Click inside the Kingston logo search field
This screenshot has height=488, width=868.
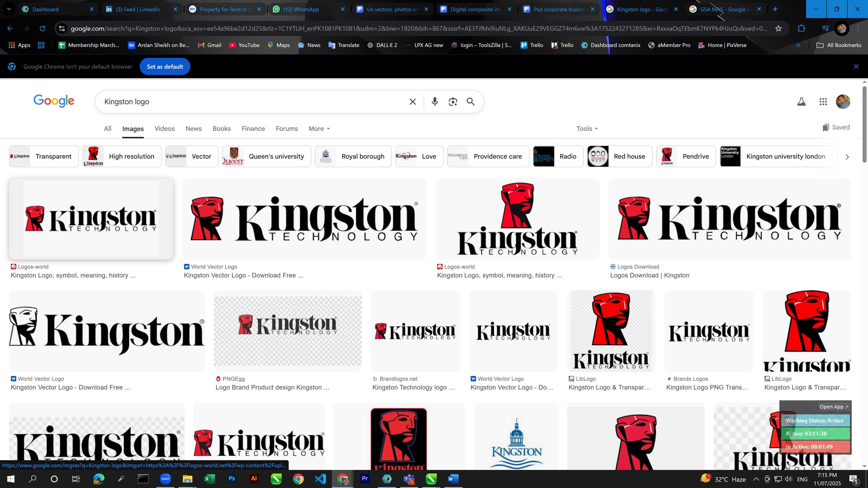253,101
